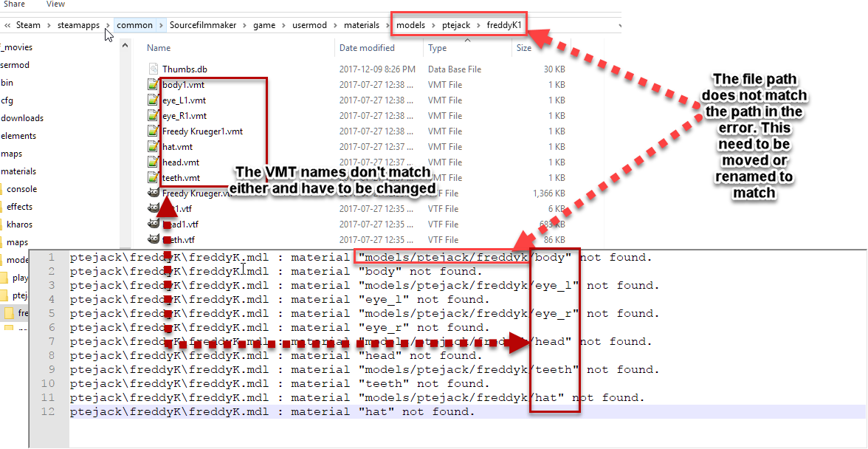Click line number 1 in log editor
The width and height of the screenshot is (868, 449).
click(52, 258)
